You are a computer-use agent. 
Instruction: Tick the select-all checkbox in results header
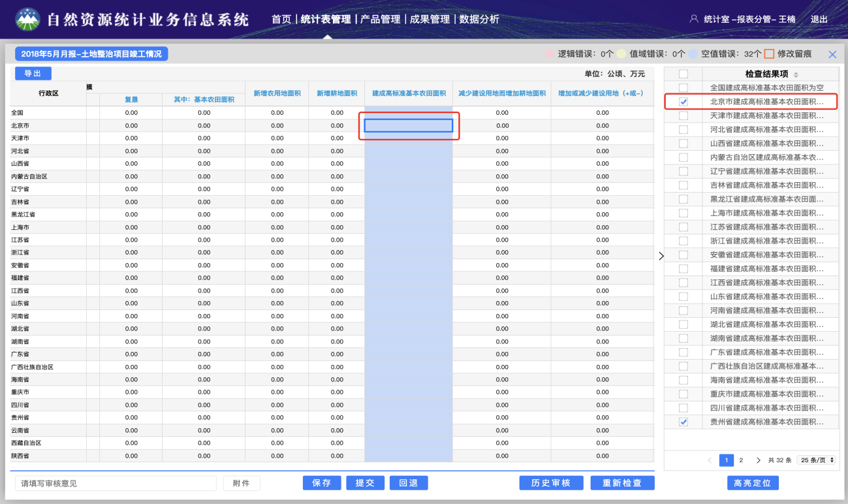tap(683, 74)
